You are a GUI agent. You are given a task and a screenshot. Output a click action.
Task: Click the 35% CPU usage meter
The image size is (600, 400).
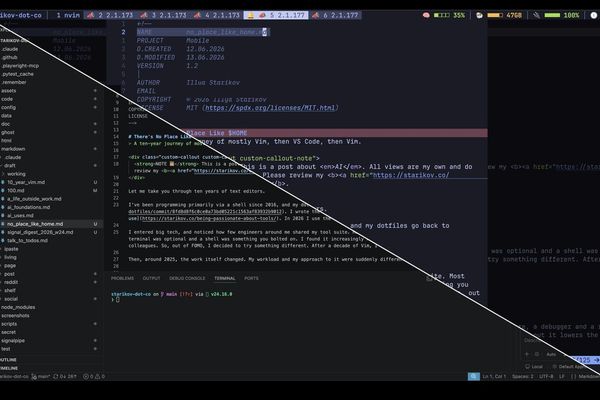pos(449,15)
